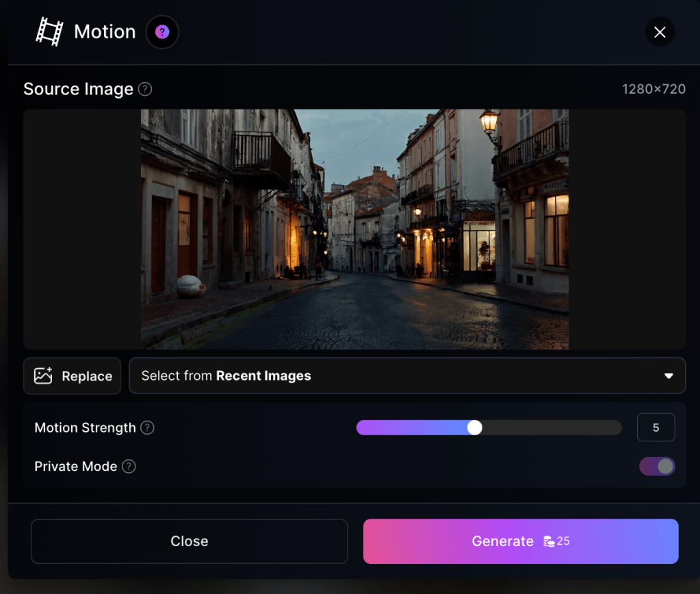Click the Motion Strength label text
Screen dimensions: 700x594
(85, 428)
